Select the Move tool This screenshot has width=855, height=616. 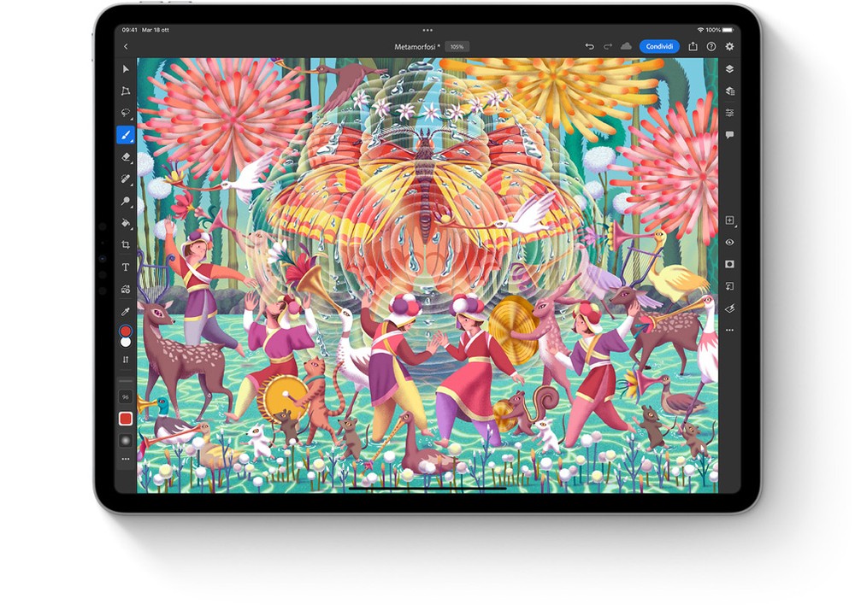(x=126, y=69)
